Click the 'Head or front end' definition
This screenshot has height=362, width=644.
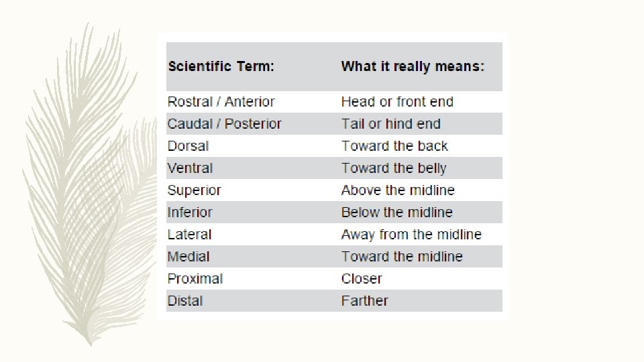pyautogui.click(x=397, y=101)
